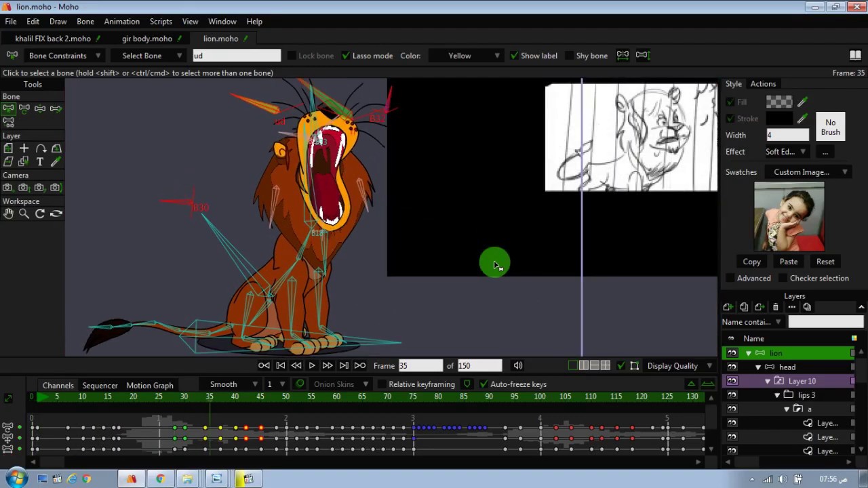Open the Bone menu
The image size is (868, 488).
point(85,22)
